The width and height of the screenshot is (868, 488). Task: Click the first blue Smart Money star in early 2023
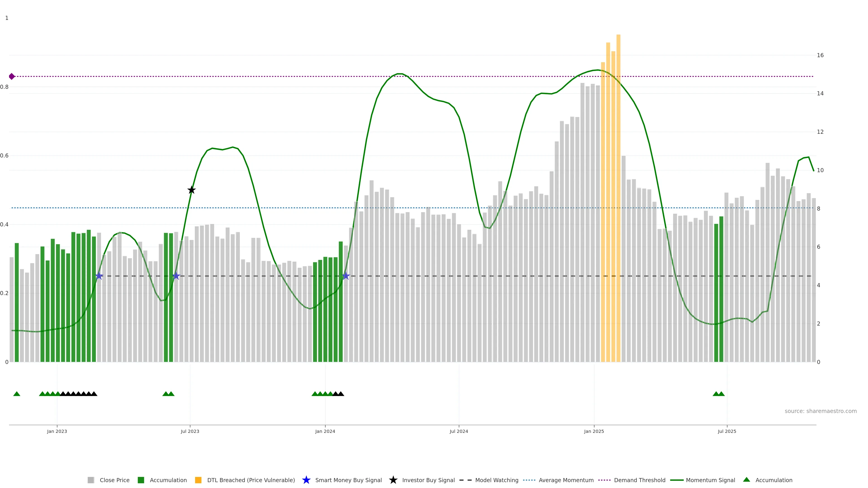coord(99,276)
